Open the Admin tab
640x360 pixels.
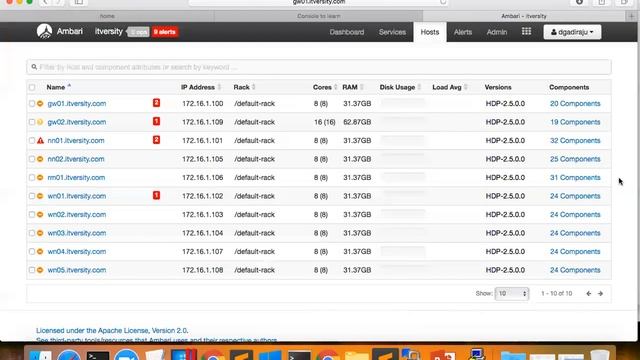pyautogui.click(x=497, y=32)
